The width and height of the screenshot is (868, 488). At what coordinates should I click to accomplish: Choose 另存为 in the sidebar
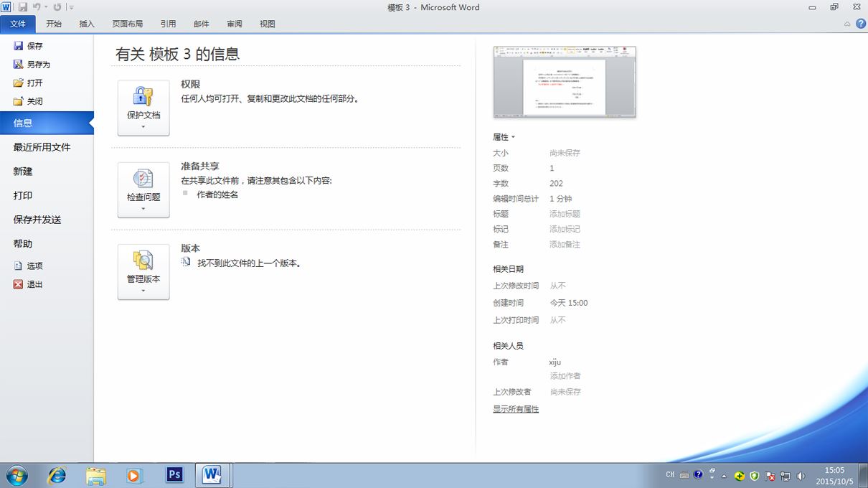point(32,64)
